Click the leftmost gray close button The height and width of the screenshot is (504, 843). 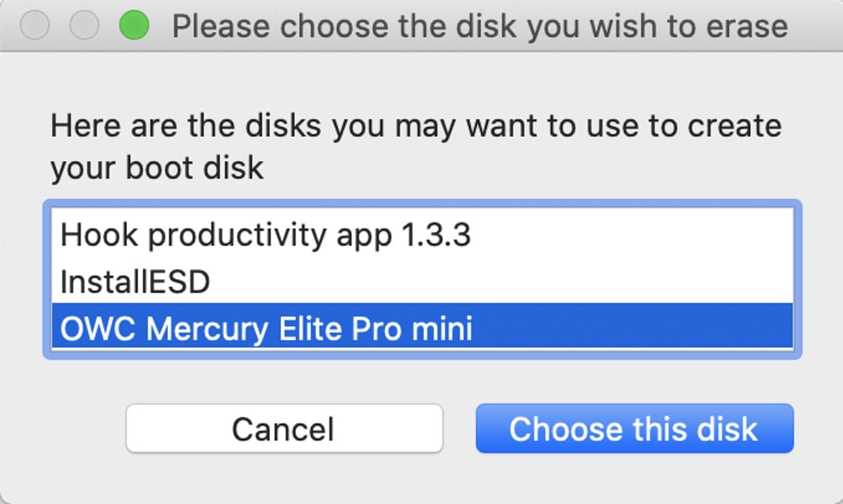pyautogui.click(x=35, y=26)
